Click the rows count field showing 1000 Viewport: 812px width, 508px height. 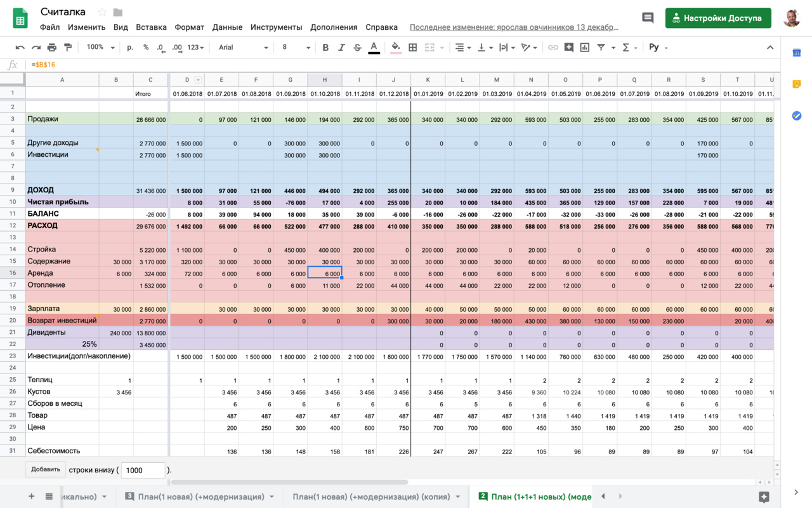point(143,470)
